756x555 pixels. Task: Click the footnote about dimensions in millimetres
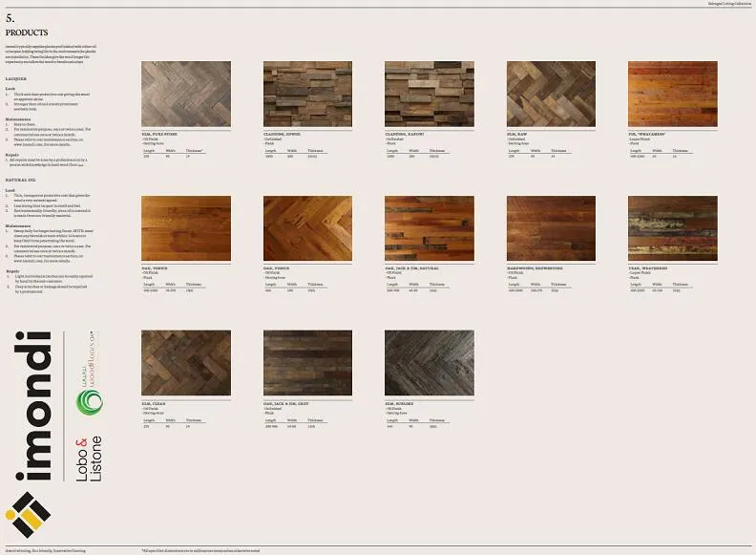tap(200, 550)
